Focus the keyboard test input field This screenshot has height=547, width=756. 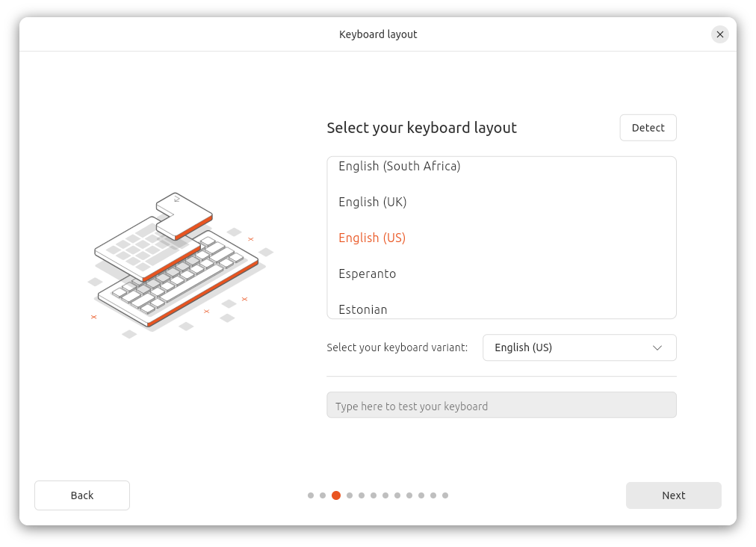tap(501, 405)
